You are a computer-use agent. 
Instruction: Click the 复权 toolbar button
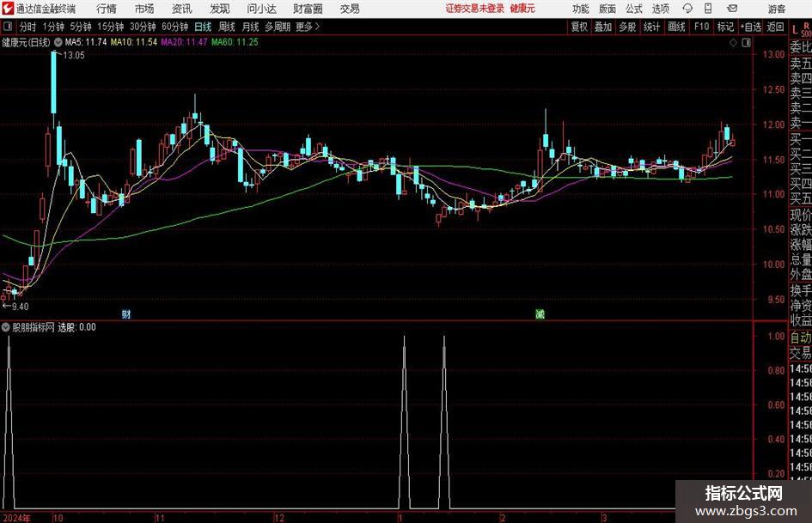coord(579,27)
